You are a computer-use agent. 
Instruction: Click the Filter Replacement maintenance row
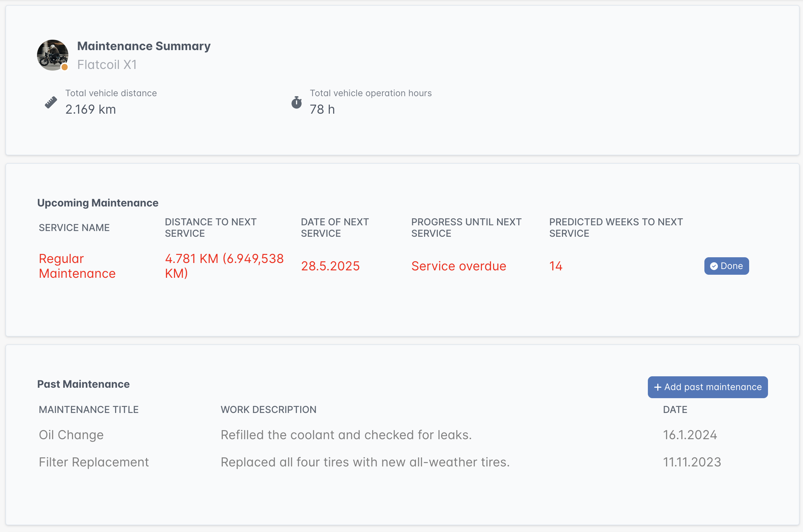[94, 462]
